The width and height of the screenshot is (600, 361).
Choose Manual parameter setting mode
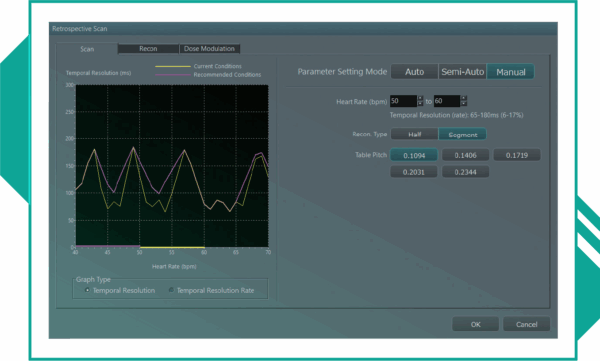pos(510,72)
